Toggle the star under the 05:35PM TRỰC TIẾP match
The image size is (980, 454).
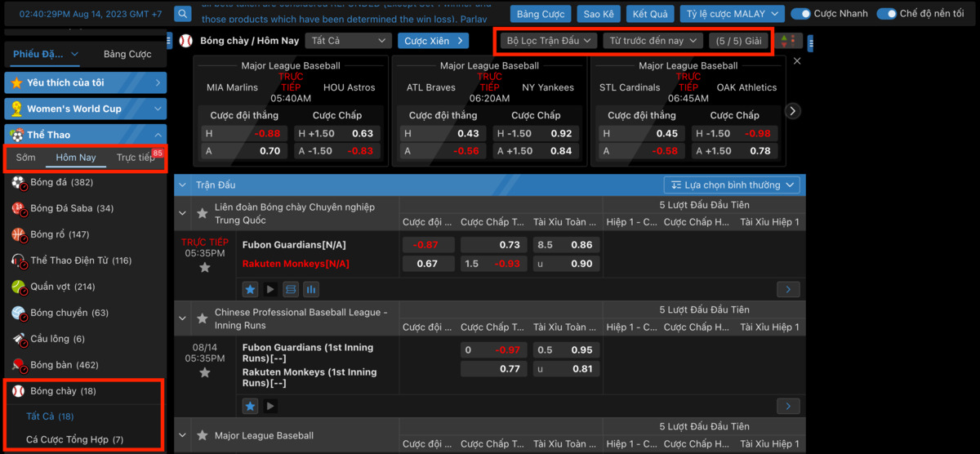tap(205, 268)
